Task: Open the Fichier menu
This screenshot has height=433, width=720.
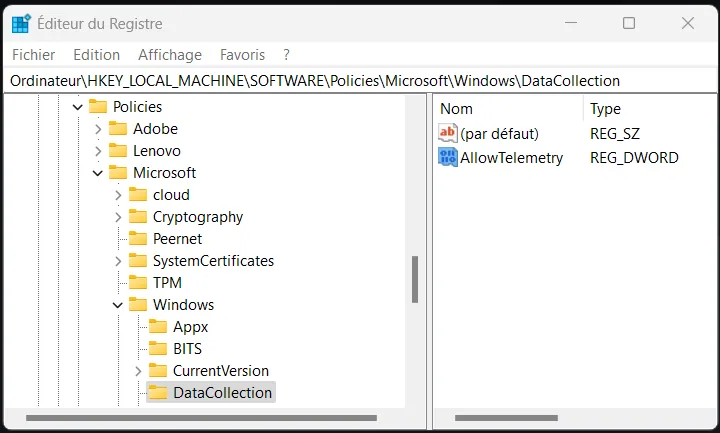Action: [34, 55]
